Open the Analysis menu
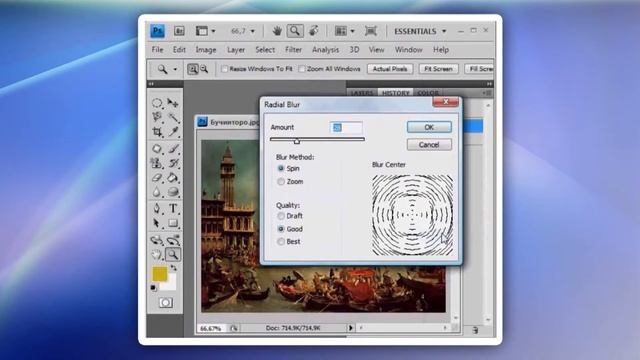Screen dimensions: 640x360 click(x=325, y=49)
